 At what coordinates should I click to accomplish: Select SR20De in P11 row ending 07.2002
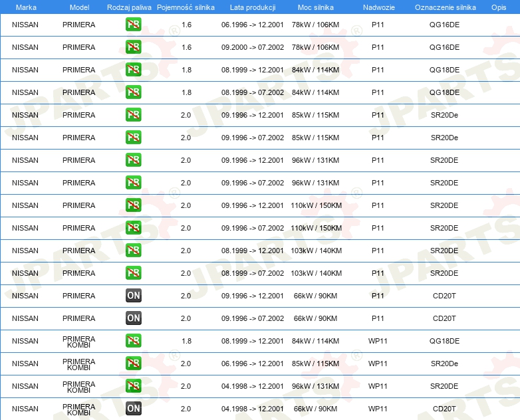(x=444, y=138)
